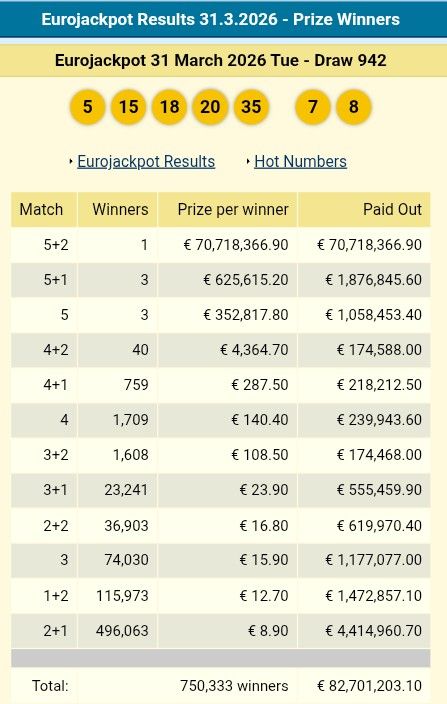This screenshot has height=704, width=447.
Task: Click the Euro number ball 7
Action: [x=313, y=107]
